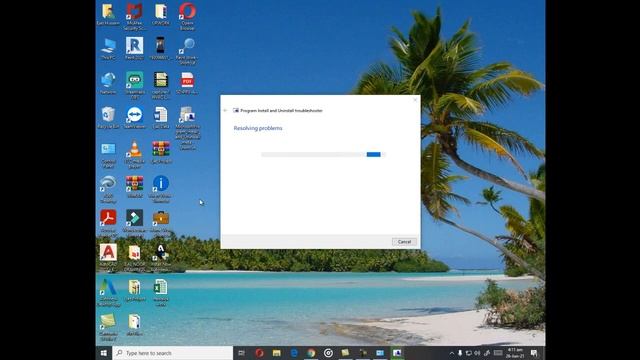Switch to the troubleshooter taskbar button

(397, 353)
